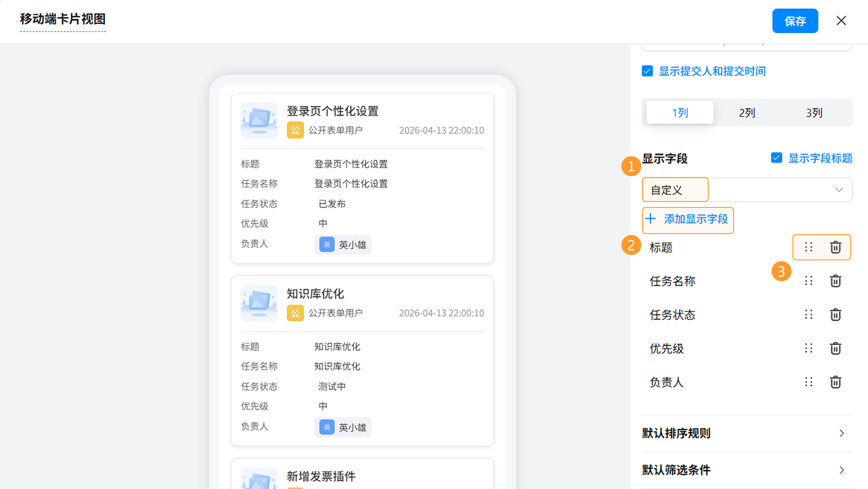Toggle 显示字段标题 checkbox
868x489 pixels.
(776, 158)
